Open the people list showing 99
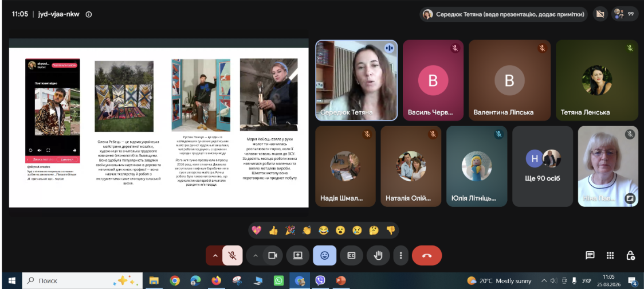Image resolution: width=644 pixels, height=289 pixels. [625, 14]
